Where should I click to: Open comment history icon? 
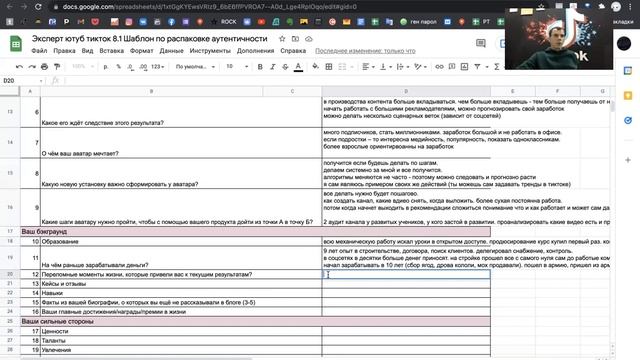(x=481, y=43)
